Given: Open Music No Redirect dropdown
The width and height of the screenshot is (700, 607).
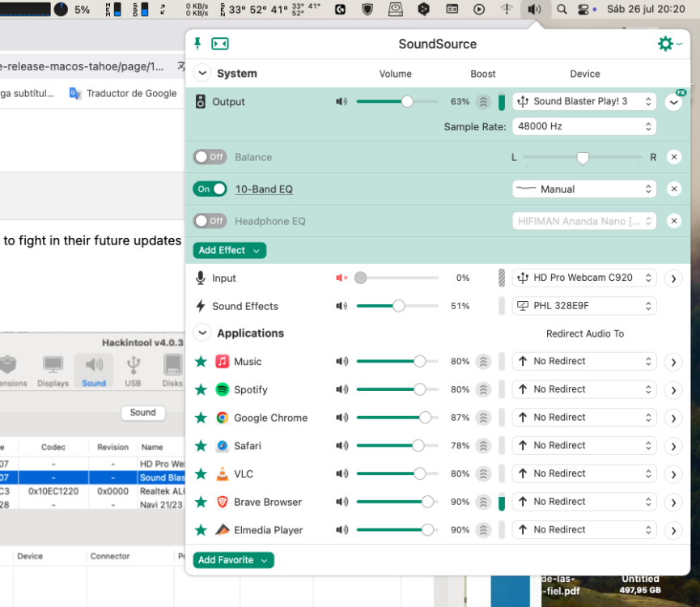Looking at the screenshot, I should (x=584, y=361).
